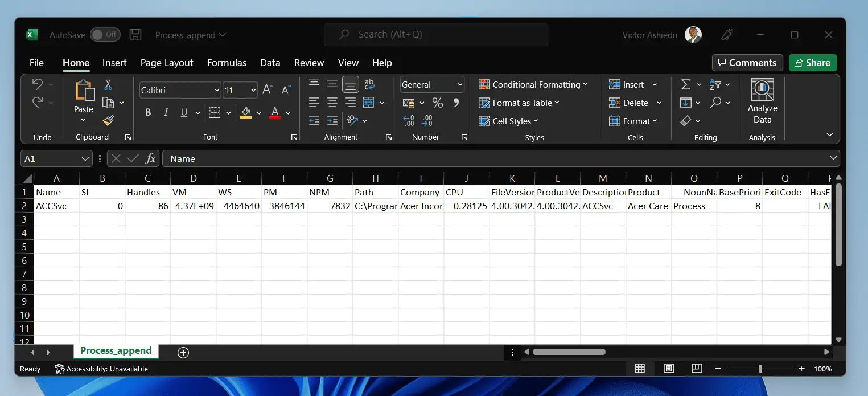Image resolution: width=868 pixels, height=396 pixels.
Task: Decrease font size with smaller A
Action: pyautogui.click(x=286, y=90)
